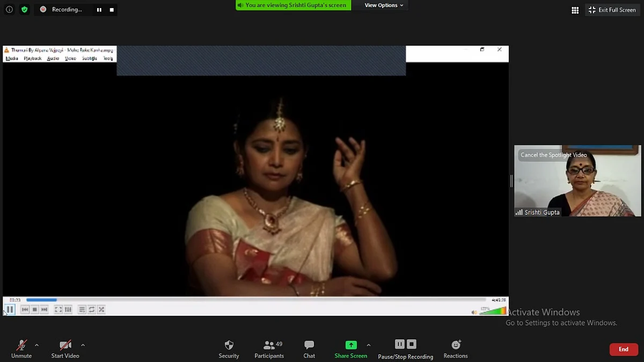Mute the VLC speaker icon
Image resolution: width=644 pixels, height=362 pixels.
click(x=474, y=312)
